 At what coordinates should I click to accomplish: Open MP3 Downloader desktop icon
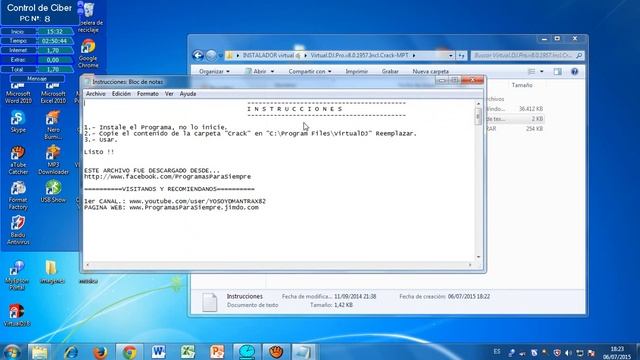tap(53, 160)
